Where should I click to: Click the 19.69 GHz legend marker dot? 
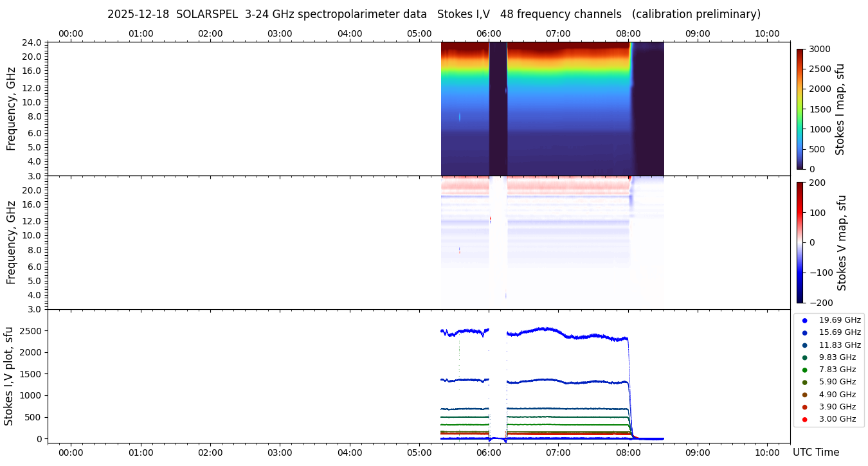click(804, 320)
